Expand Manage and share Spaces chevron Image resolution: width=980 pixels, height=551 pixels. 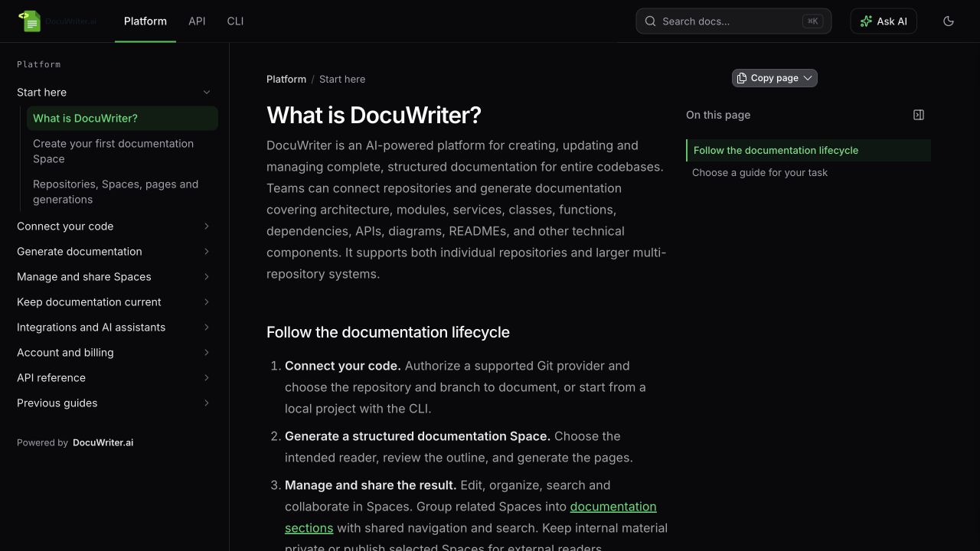pyautogui.click(x=207, y=277)
